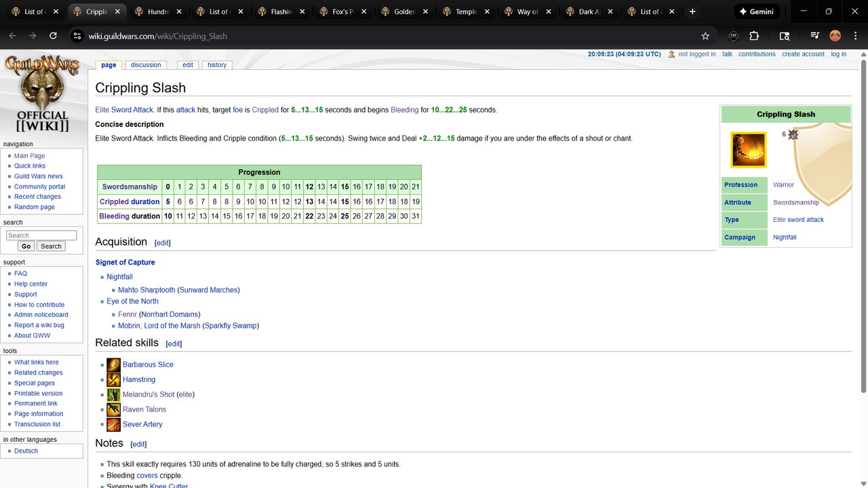Image resolution: width=868 pixels, height=488 pixels.
Task: Open the Chrome profile avatar
Action: (x=835, y=36)
